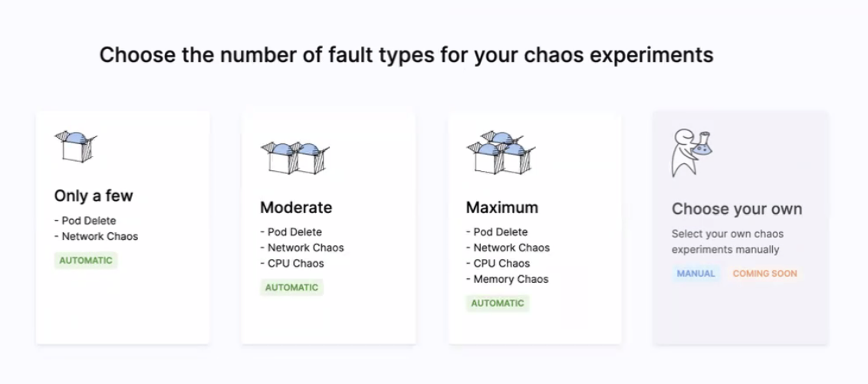The height and width of the screenshot is (384, 868).
Task: Click AUTOMATIC badge under Only a few
Action: 86,261
